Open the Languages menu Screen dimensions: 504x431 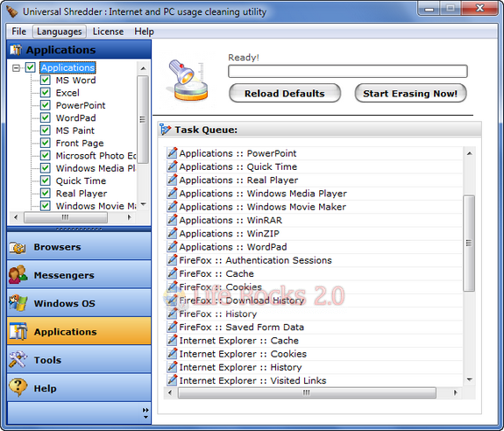(59, 32)
